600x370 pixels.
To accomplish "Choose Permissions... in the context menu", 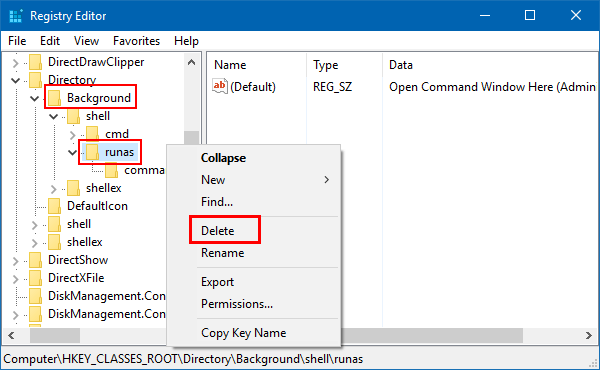I will 237,304.
